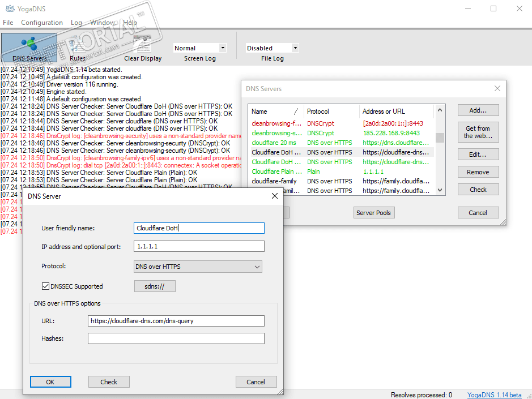Sort server list by Protocol column
This screenshot has width=532, height=399.
point(331,111)
